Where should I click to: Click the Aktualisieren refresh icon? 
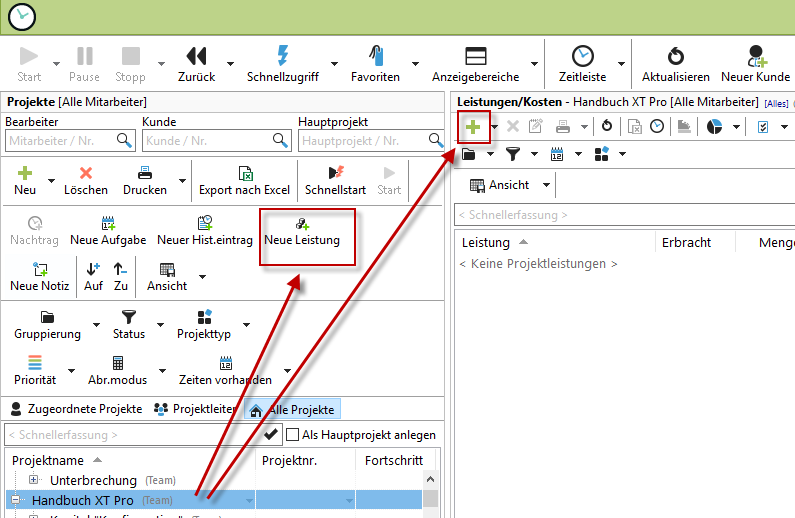675,55
